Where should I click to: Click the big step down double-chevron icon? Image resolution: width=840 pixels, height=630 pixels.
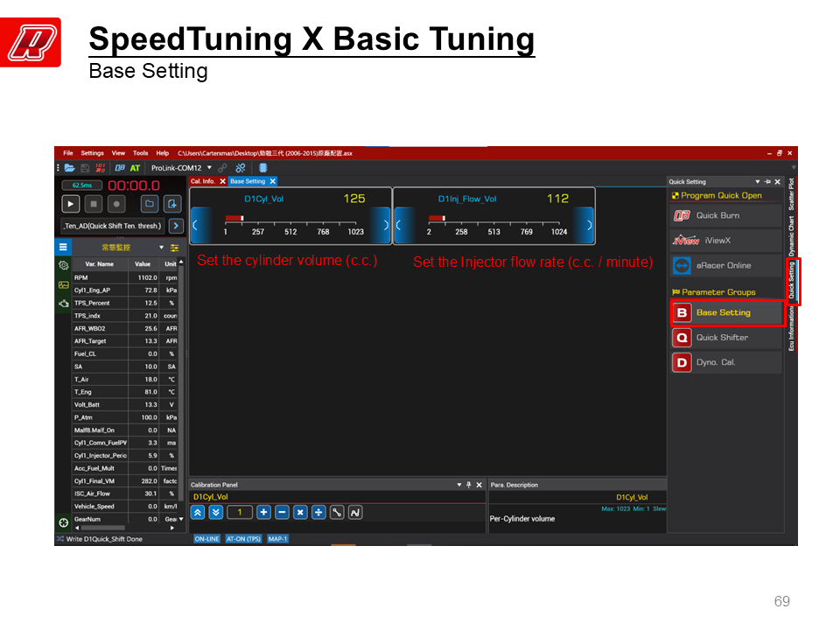(x=216, y=513)
